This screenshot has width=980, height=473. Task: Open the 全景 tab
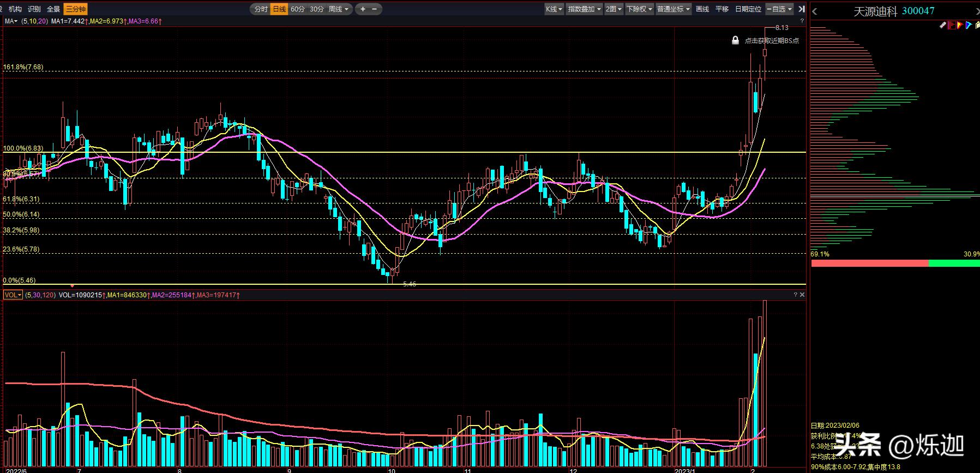tap(53, 9)
